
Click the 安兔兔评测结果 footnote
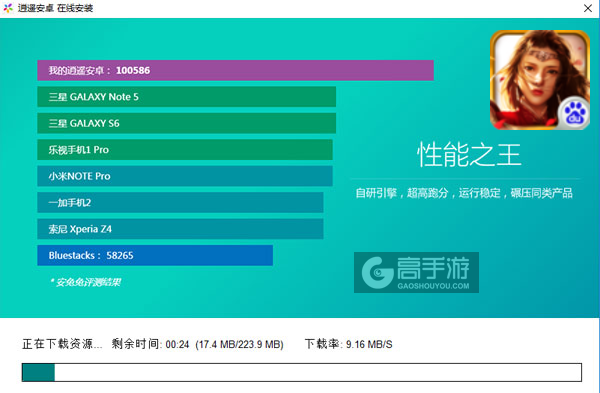(86, 282)
